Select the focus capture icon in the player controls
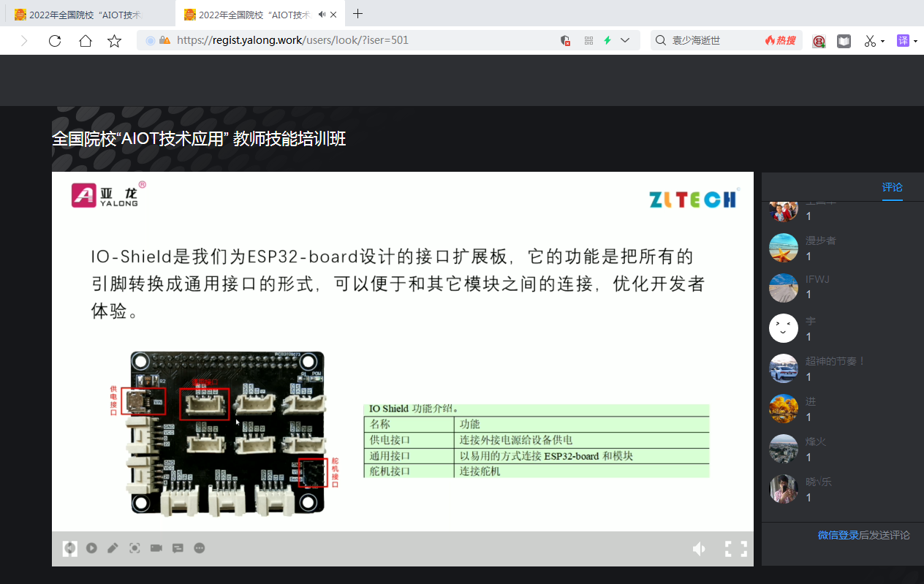Viewport: 924px width, 584px height. 135,548
